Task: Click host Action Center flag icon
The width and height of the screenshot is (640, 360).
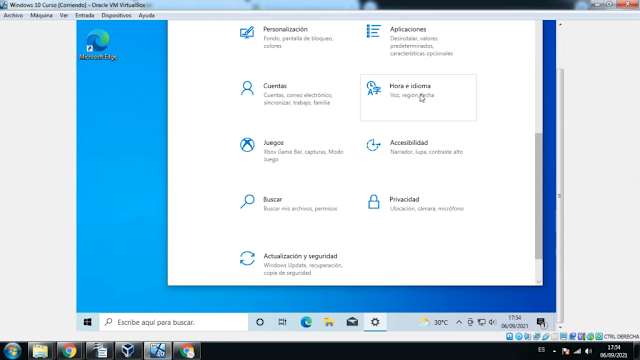Action: [x=565, y=351]
